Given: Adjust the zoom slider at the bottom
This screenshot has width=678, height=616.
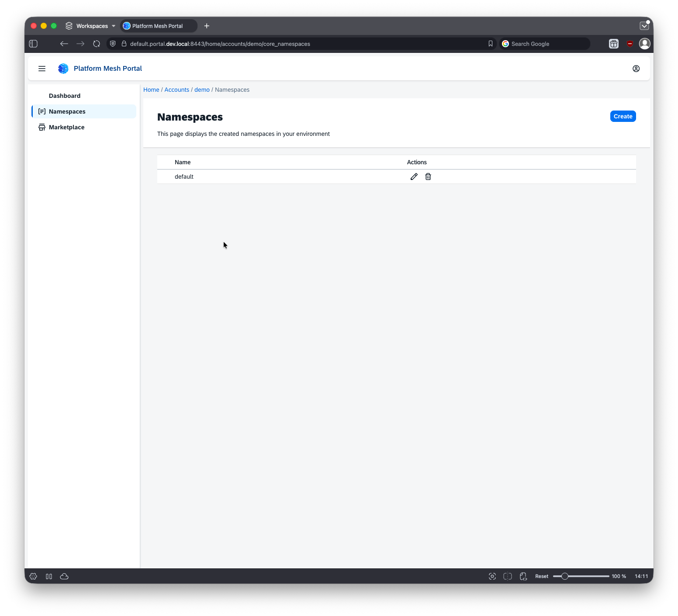Looking at the screenshot, I should click(x=565, y=576).
